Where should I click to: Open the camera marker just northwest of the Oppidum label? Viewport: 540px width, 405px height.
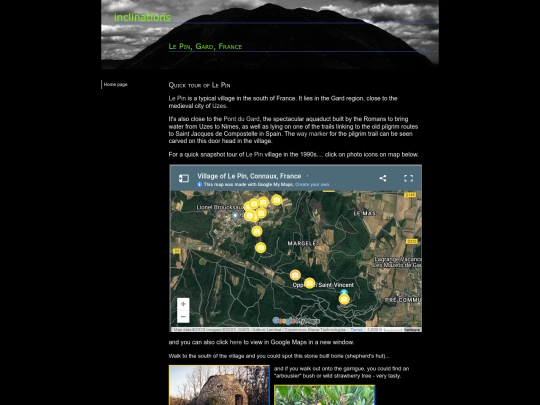pyautogui.click(x=295, y=275)
